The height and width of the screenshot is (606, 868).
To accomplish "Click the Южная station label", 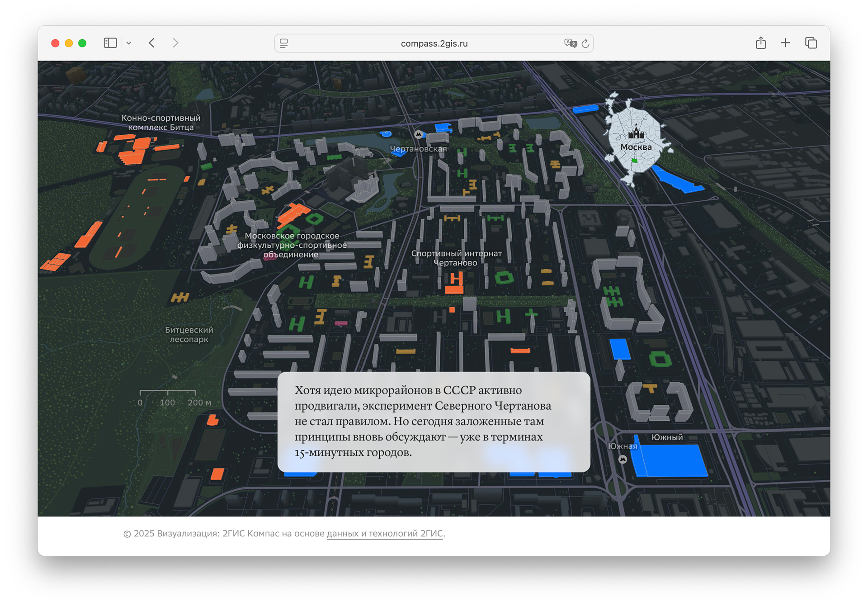I will (623, 446).
